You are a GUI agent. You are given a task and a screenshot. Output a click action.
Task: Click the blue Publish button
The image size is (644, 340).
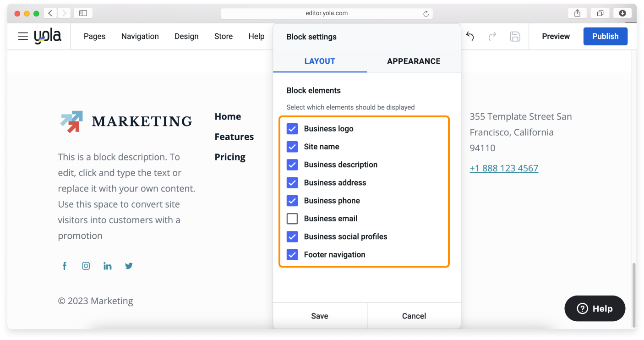click(605, 36)
